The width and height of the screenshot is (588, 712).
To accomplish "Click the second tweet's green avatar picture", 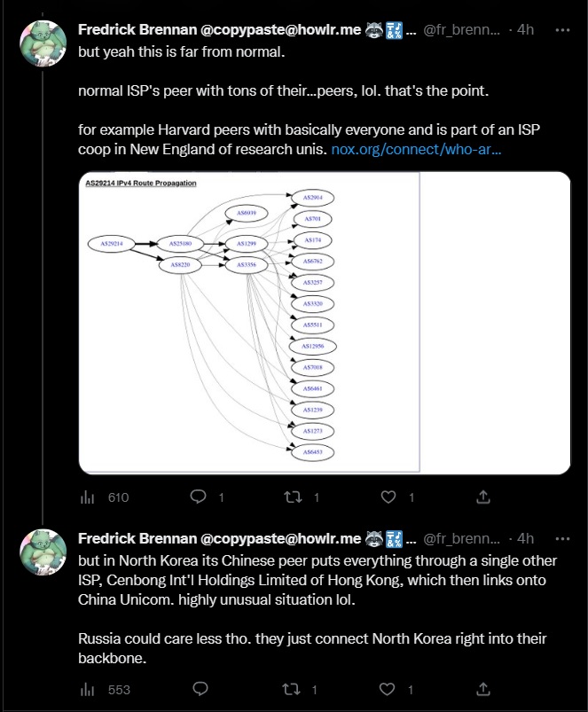I will point(43,554).
